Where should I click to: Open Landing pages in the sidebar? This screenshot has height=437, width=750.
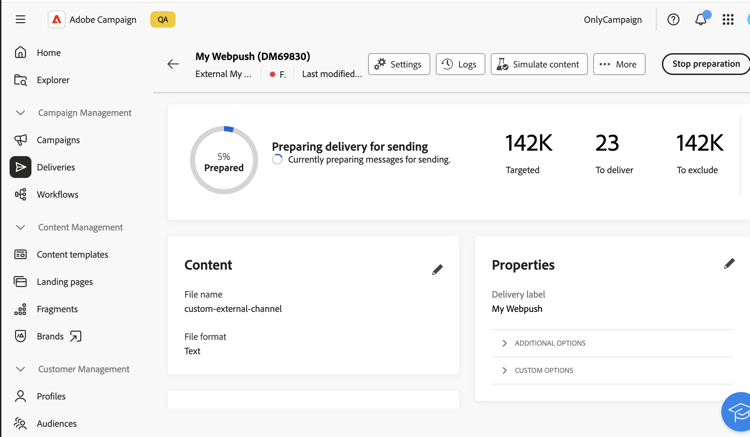[x=65, y=282]
